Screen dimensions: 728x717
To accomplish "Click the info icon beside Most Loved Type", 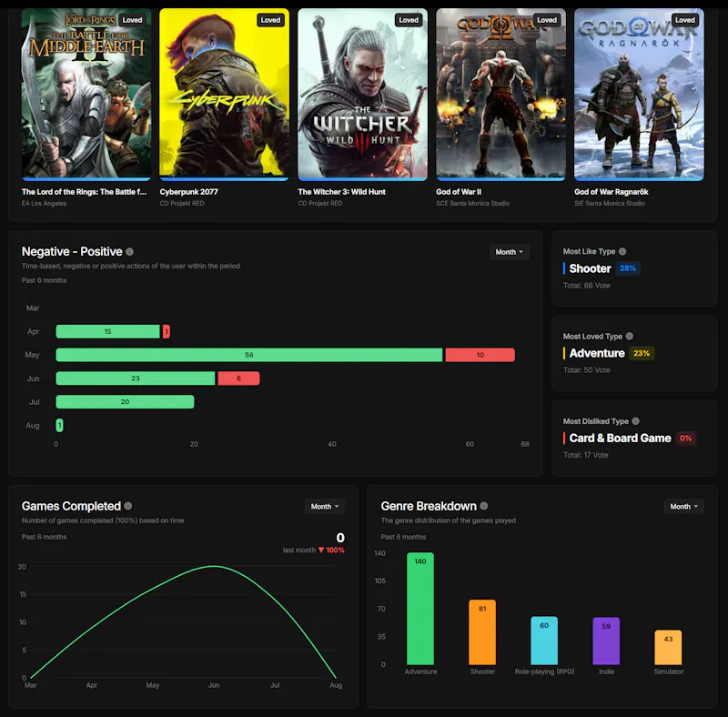I will tap(630, 336).
